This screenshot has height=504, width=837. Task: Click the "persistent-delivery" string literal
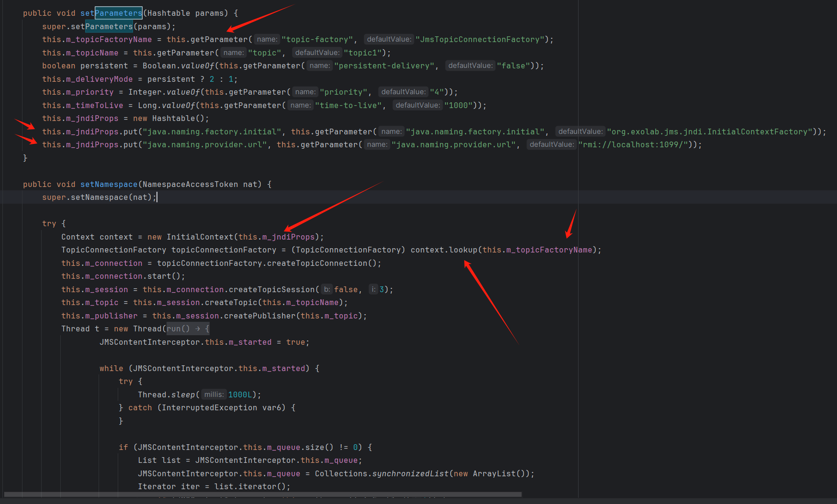pyautogui.click(x=384, y=66)
